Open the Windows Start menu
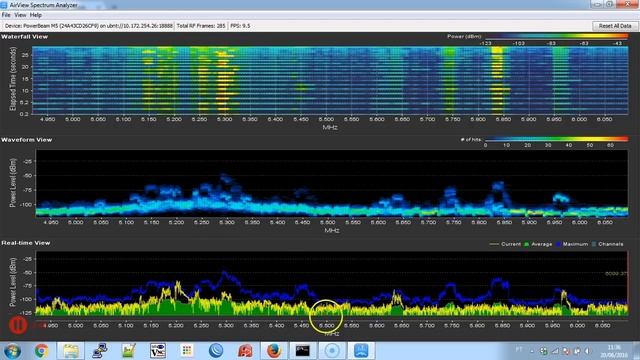The width and height of the screenshot is (640, 360). pyautogui.click(x=12, y=351)
